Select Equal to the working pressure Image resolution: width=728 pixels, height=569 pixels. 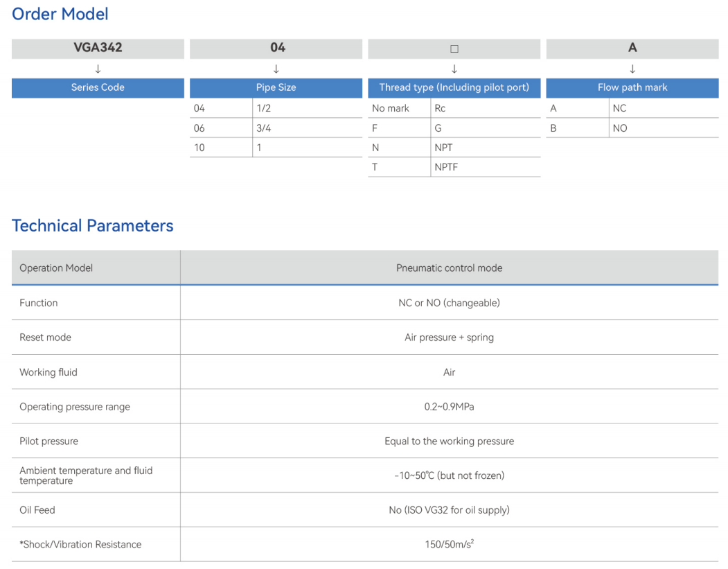click(449, 441)
